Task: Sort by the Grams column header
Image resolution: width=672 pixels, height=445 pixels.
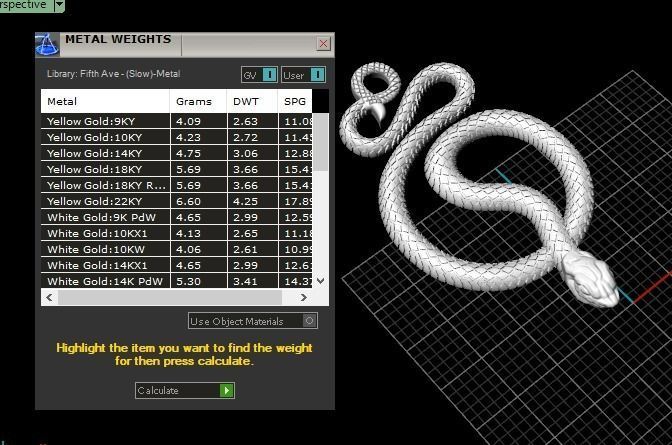Action: (198, 102)
